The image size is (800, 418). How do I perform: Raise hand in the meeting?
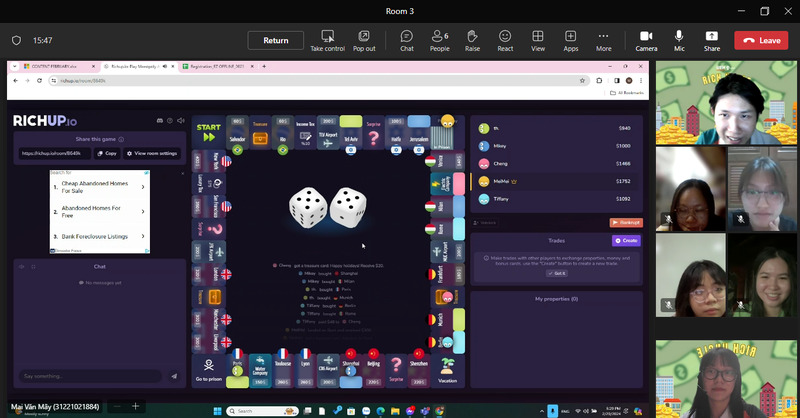click(x=472, y=41)
